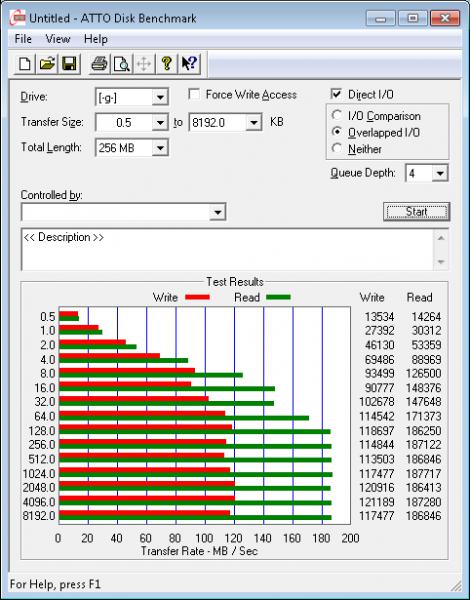This screenshot has height=600, width=470.
Task: Click the 0.5 transfer size row label
Action: coord(48,317)
